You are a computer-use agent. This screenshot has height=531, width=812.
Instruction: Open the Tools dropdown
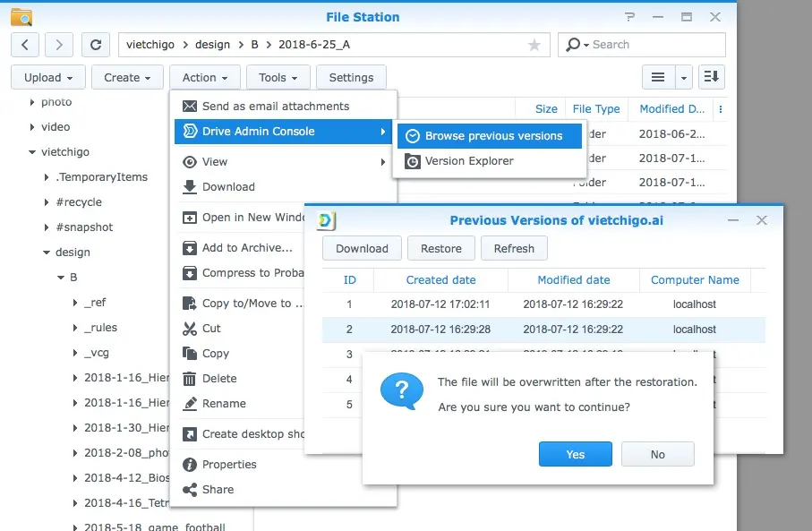(x=278, y=77)
